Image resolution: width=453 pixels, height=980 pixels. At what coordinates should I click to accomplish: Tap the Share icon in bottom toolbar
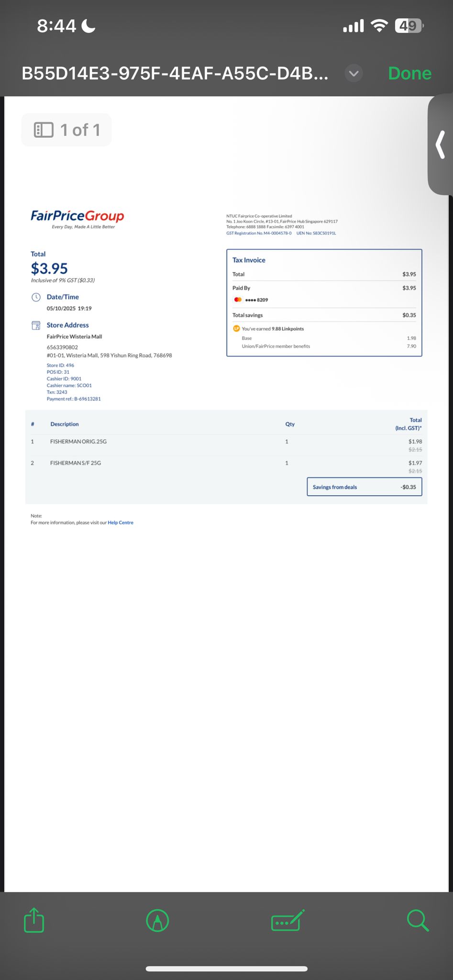pos(34,920)
